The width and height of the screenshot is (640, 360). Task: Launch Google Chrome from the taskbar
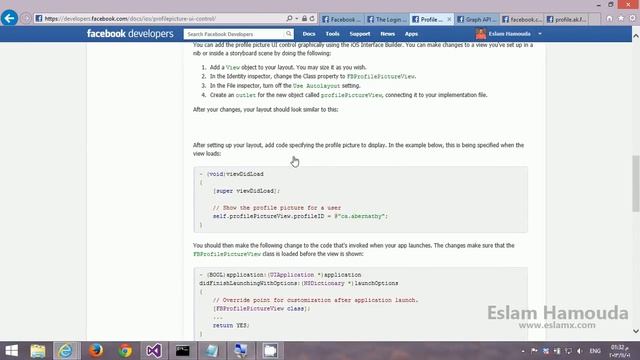point(125,351)
